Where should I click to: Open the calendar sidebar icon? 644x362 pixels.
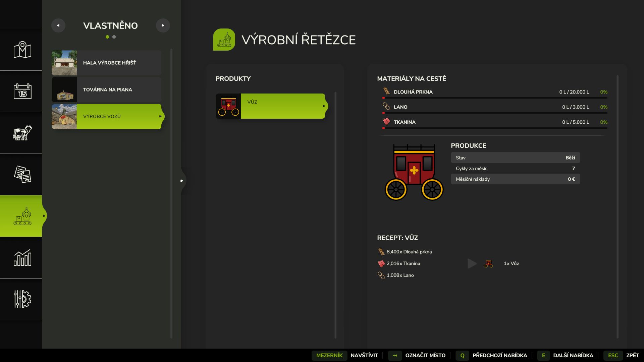click(x=22, y=91)
